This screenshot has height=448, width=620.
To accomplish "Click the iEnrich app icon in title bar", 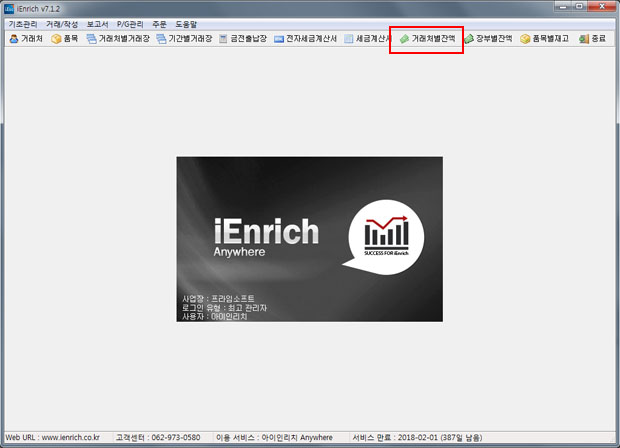I will point(9,7).
